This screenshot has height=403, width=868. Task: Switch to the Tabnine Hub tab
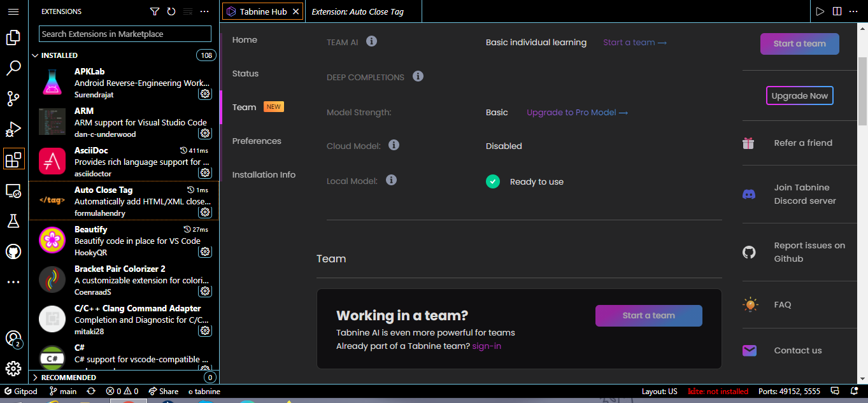coord(262,11)
